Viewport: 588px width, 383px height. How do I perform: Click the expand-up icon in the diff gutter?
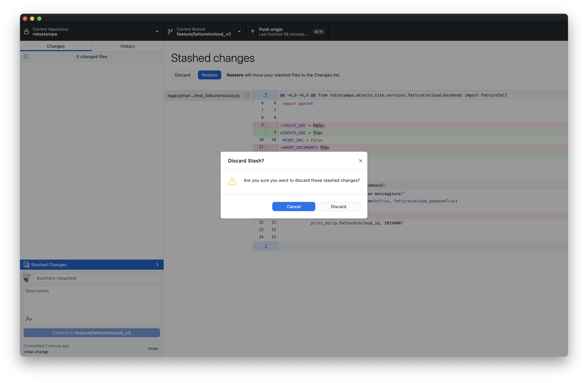(x=266, y=95)
